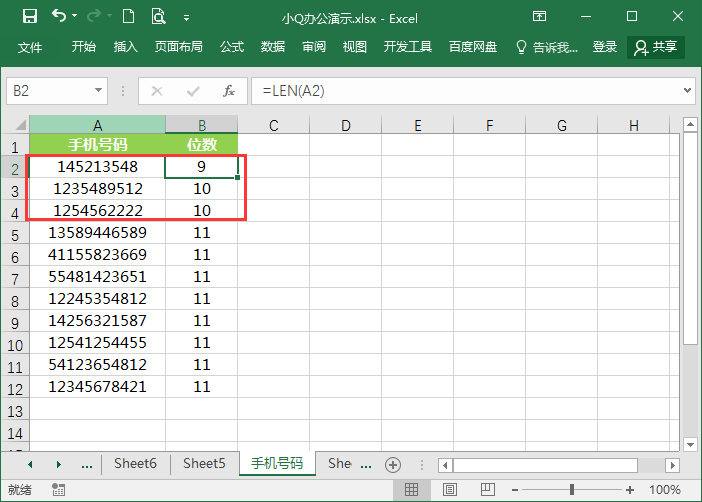Select column B header
The image size is (702, 502).
[x=202, y=124]
